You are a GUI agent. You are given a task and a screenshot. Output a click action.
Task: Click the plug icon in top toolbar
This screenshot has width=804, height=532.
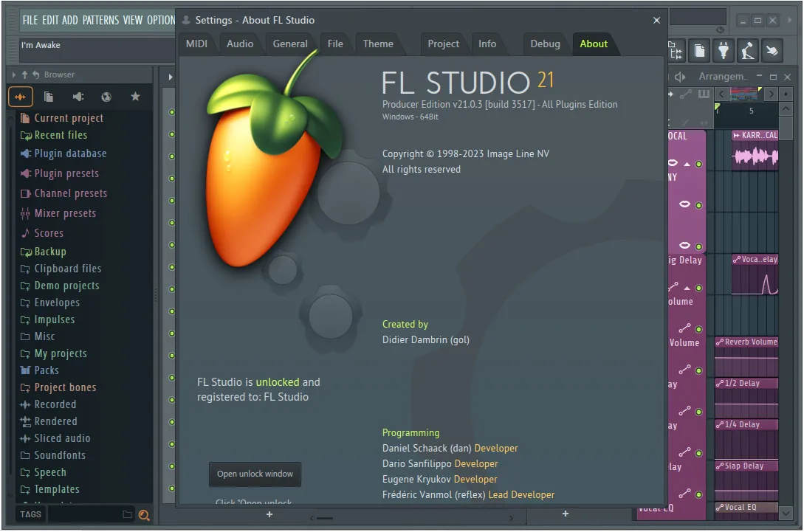point(724,51)
